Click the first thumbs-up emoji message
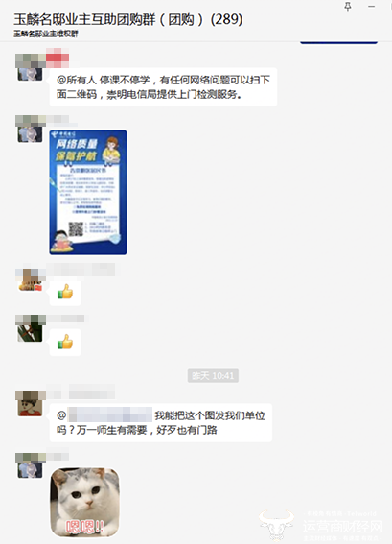The width and height of the screenshot is (392, 544). [x=65, y=293]
